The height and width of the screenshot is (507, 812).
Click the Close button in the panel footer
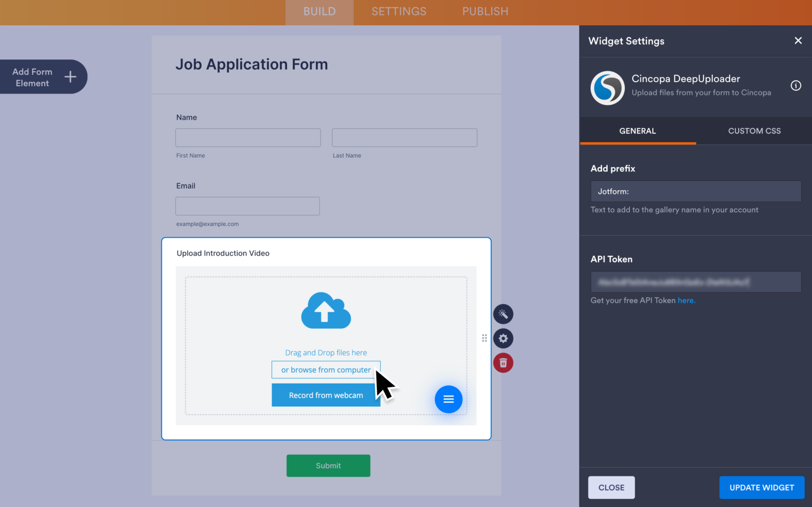(x=611, y=487)
